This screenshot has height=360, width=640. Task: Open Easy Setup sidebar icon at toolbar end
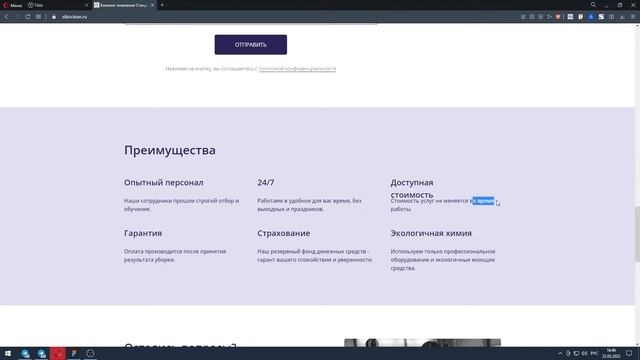tap(633, 17)
